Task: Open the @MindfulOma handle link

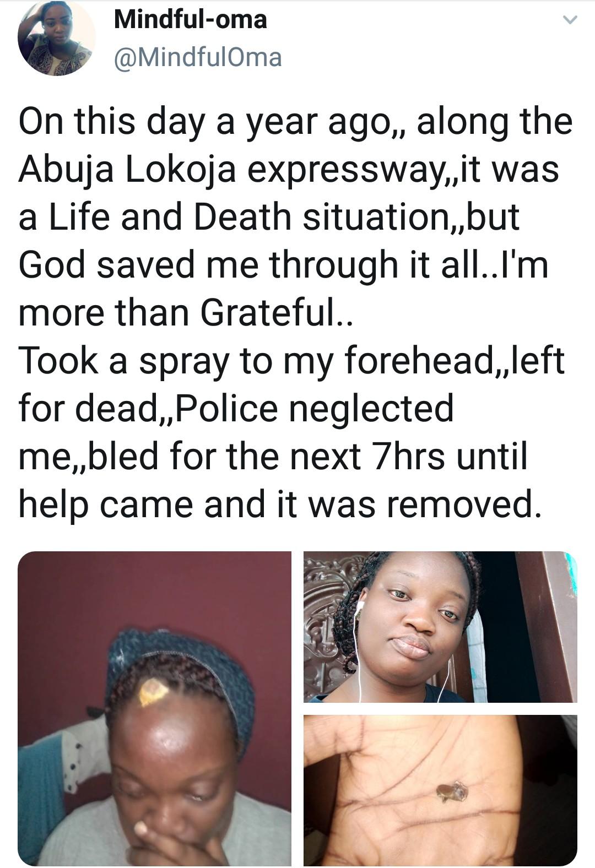Action: (x=197, y=57)
